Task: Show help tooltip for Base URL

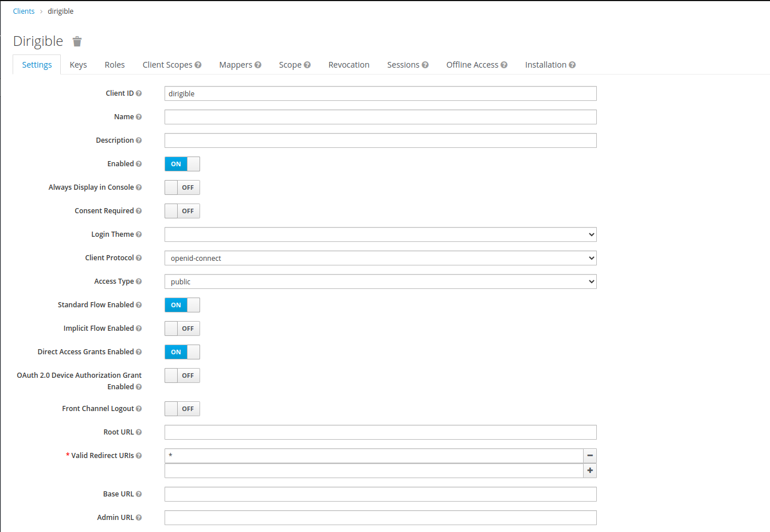Action: 139,494
